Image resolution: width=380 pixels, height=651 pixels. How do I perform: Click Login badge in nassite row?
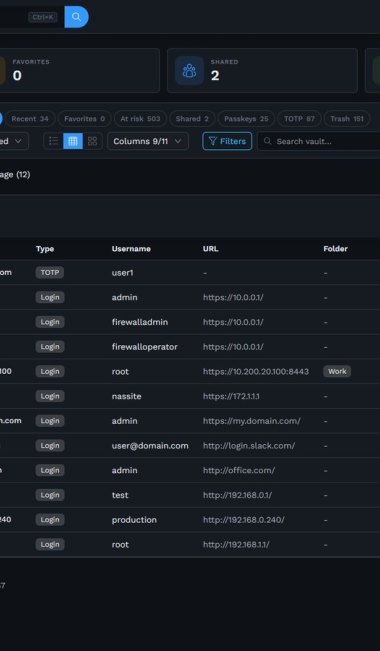[50, 396]
